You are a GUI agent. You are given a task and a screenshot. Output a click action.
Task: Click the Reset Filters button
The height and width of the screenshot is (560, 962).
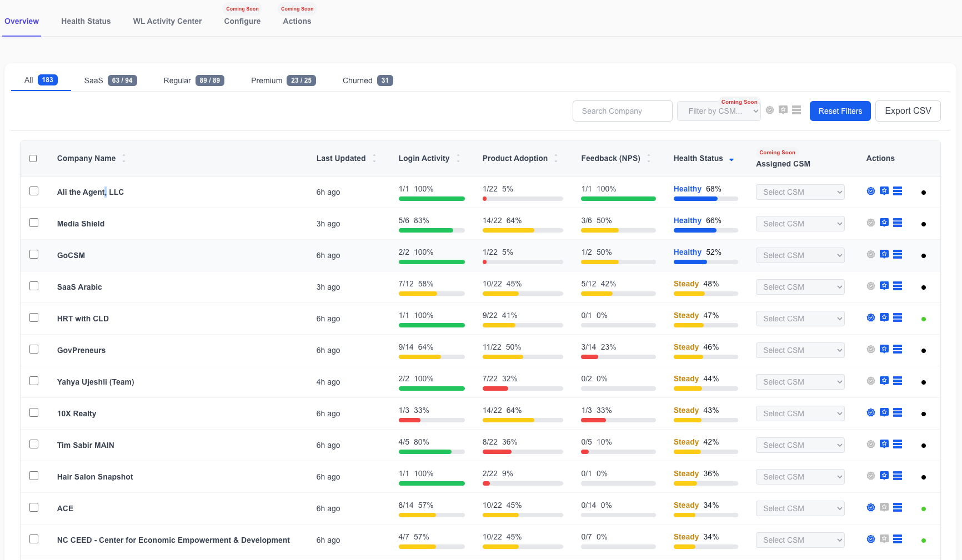840,111
